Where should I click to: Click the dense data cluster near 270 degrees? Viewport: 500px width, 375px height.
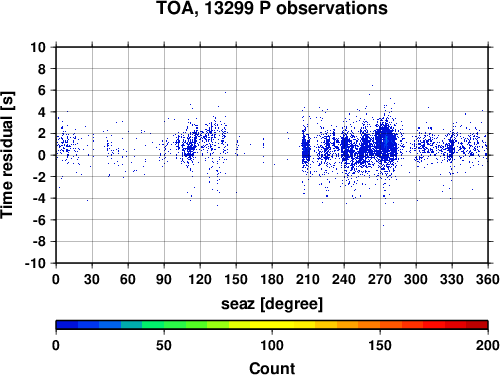[x=386, y=143]
